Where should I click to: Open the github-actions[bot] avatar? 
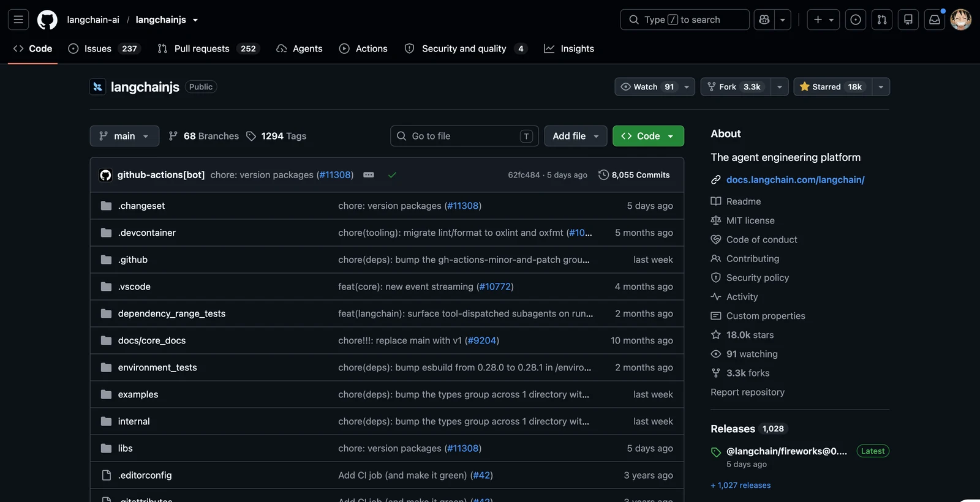(106, 175)
